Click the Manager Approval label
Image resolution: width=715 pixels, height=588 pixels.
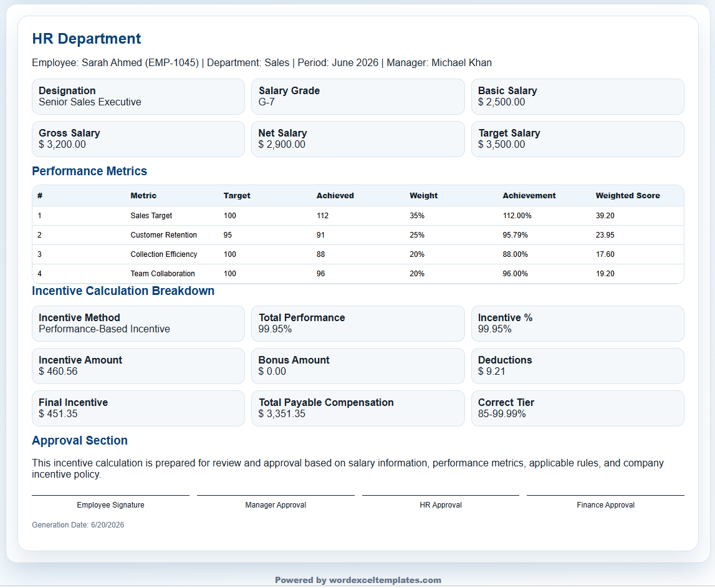276,505
